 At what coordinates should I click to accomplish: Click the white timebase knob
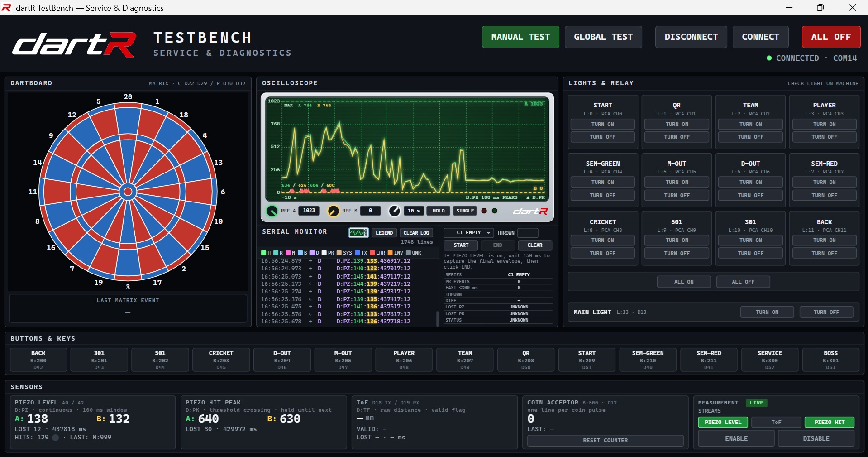pyautogui.click(x=395, y=211)
